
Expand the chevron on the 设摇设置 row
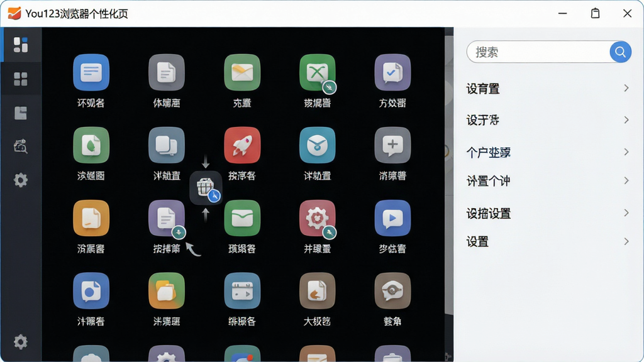626,212
